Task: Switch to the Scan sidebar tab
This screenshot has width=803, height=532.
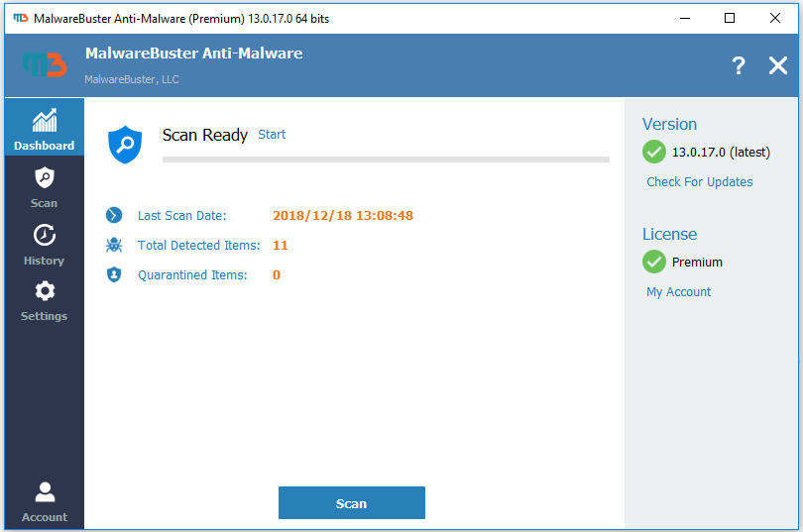Action: 44,187
